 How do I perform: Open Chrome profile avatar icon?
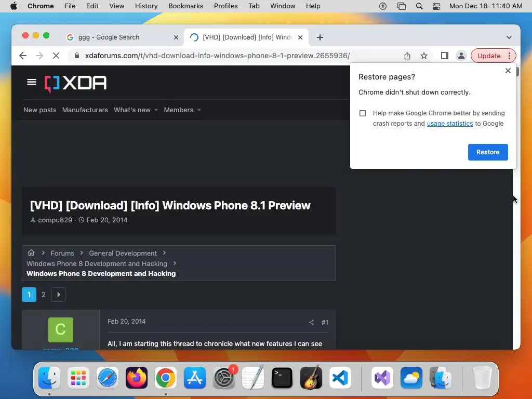[x=461, y=56]
